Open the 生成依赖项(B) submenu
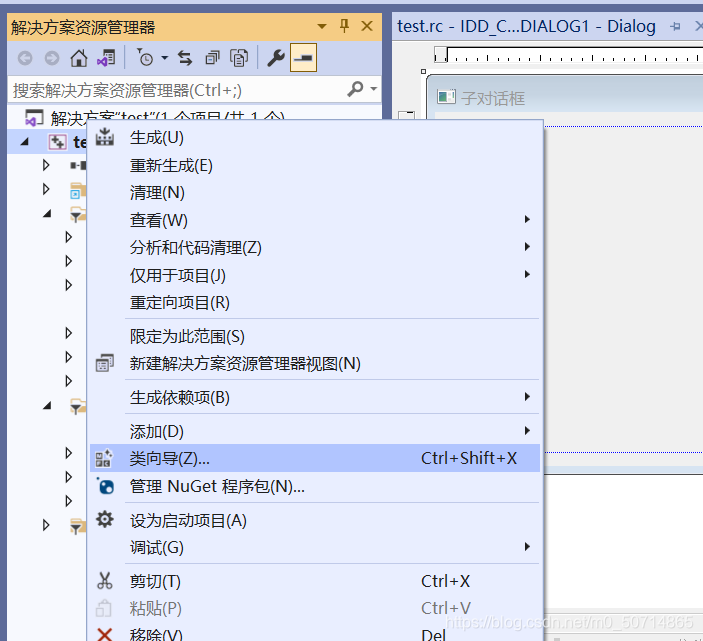The height and width of the screenshot is (641, 703). click(314, 397)
